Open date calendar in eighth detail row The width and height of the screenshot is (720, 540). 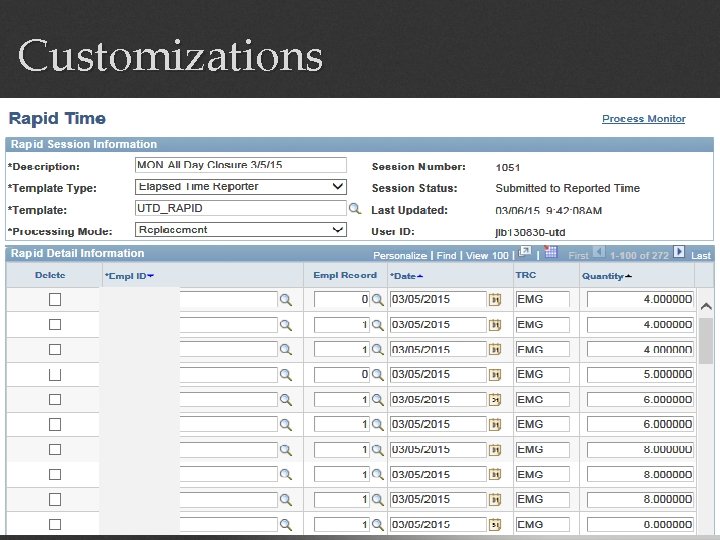495,474
